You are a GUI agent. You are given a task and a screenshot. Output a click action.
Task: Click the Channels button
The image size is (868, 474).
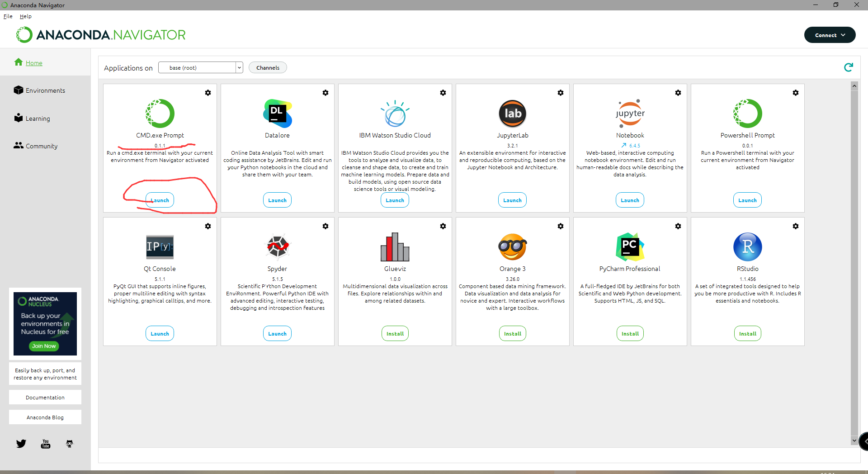[x=268, y=67]
